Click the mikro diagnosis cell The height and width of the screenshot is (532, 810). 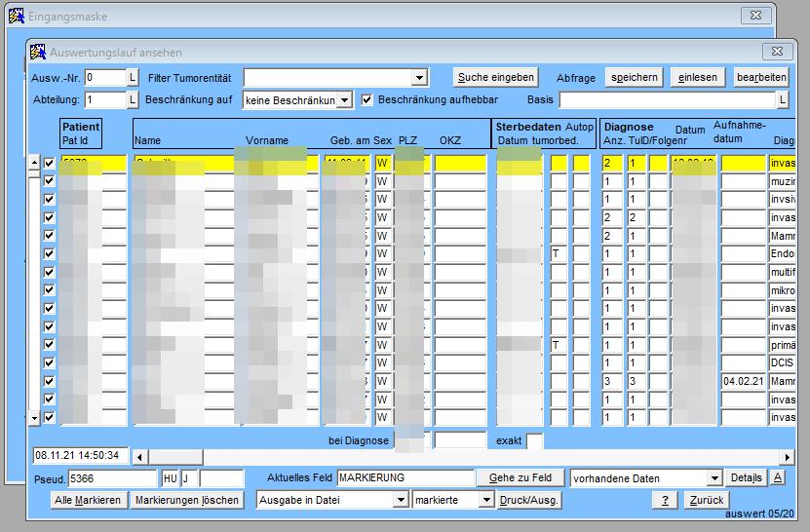click(782, 290)
